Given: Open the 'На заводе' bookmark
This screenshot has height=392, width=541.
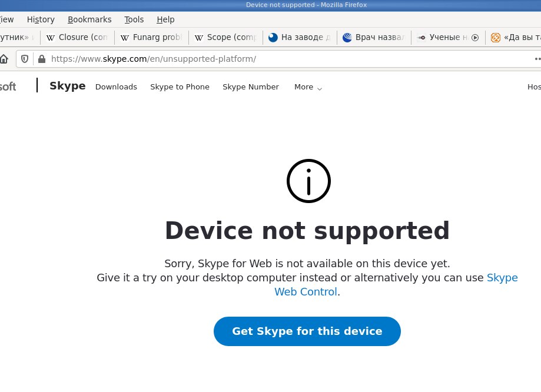Looking at the screenshot, I should point(300,37).
